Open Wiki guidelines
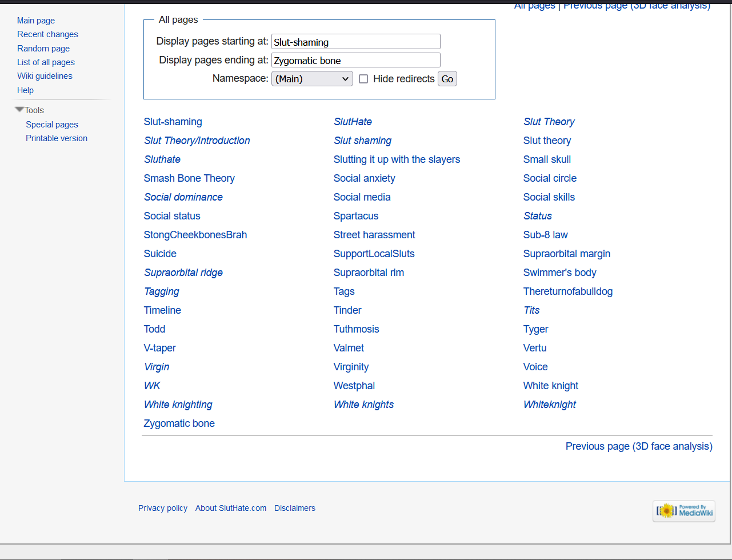 click(x=45, y=76)
